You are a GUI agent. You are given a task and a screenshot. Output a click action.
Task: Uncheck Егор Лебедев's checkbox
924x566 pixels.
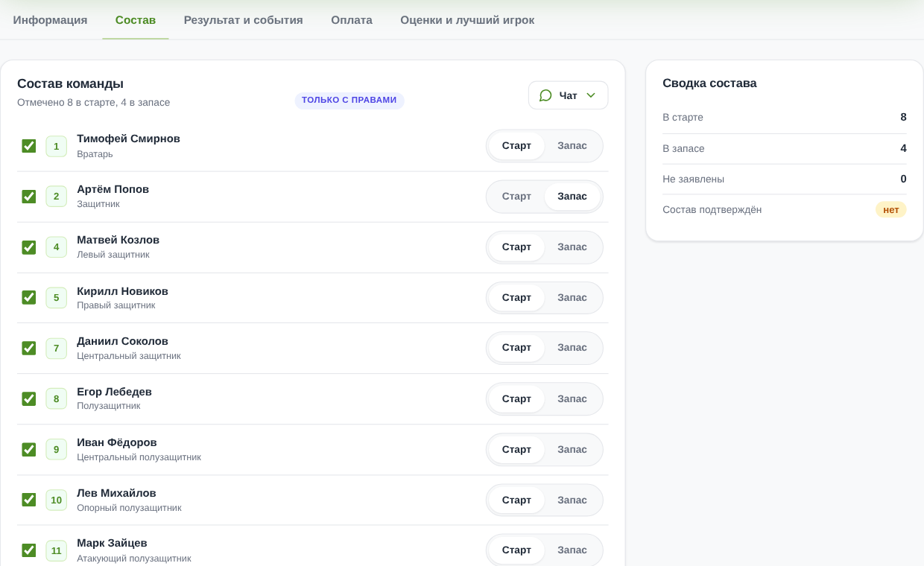29,399
